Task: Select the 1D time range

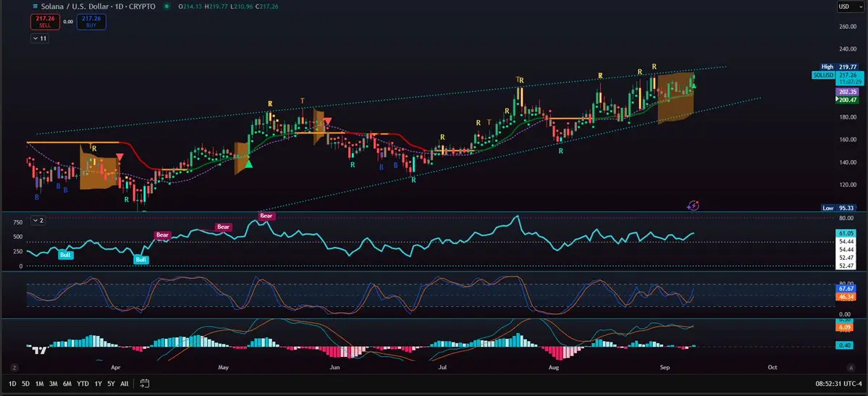Action: tap(12, 383)
